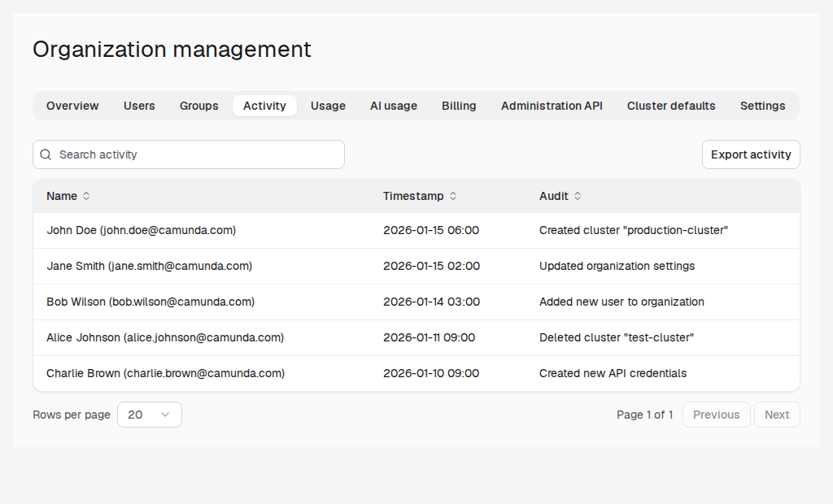Viewport: 833px width, 504px height.
Task: Select John Doe (john.doe@camunda.com) cell
Action: (142, 231)
